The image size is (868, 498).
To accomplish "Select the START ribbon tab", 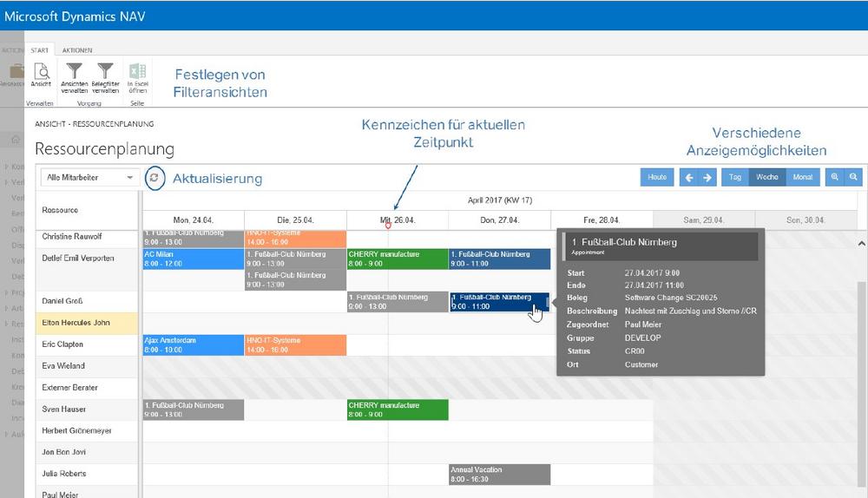I will (39, 50).
